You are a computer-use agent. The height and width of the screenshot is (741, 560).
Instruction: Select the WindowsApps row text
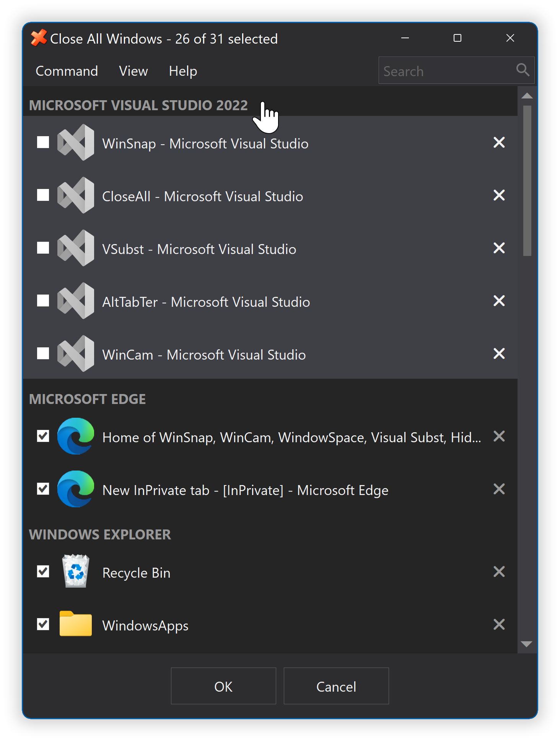tap(145, 625)
